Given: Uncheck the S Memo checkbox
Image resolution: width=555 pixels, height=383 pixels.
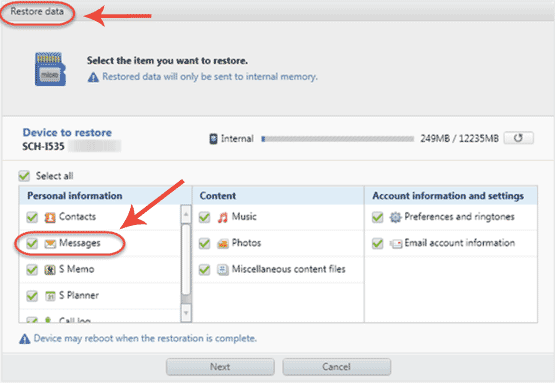Looking at the screenshot, I should [32, 270].
